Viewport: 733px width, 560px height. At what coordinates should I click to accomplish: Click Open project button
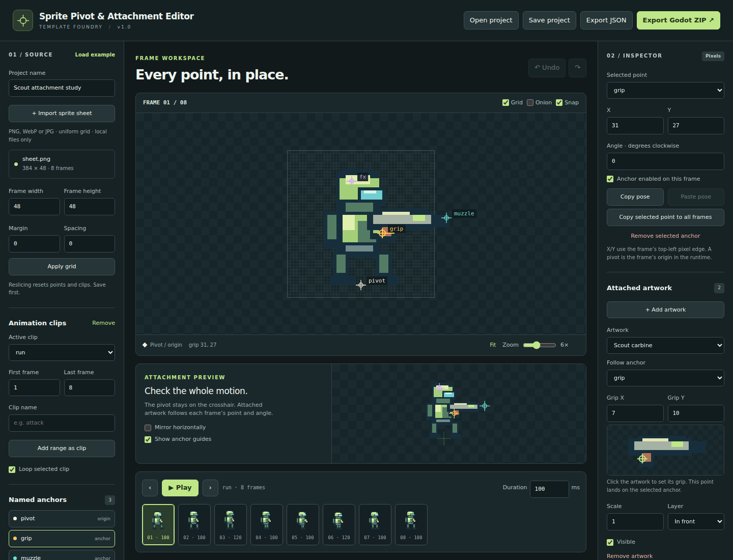[491, 20]
